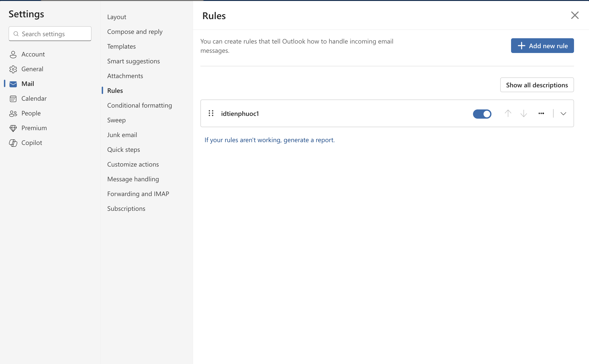This screenshot has height=364, width=589.
Task: Open the generate a report link
Action: pyautogui.click(x=269, y=140)
